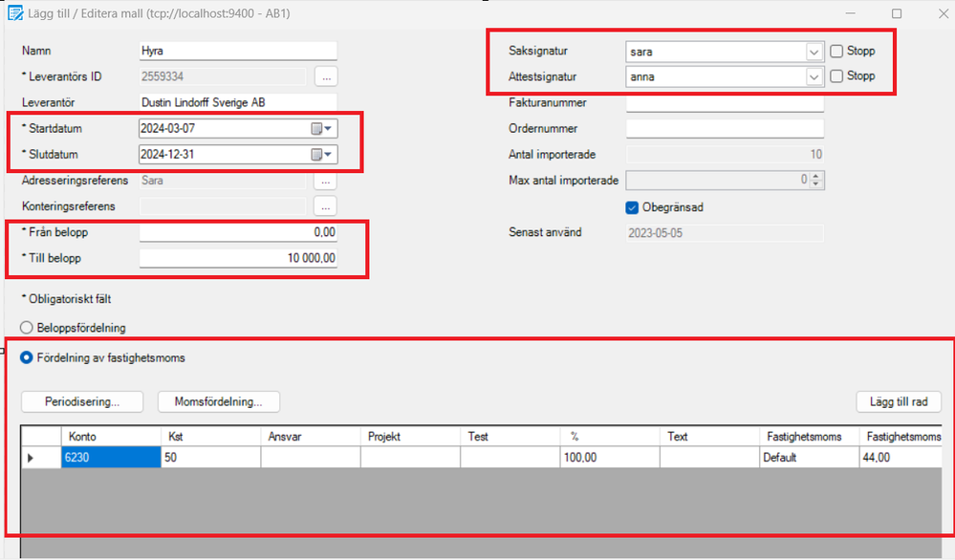Screen dimensions: 955x560
Task: Expand the Attestsignatur dropdown
Action: (814, 77)
